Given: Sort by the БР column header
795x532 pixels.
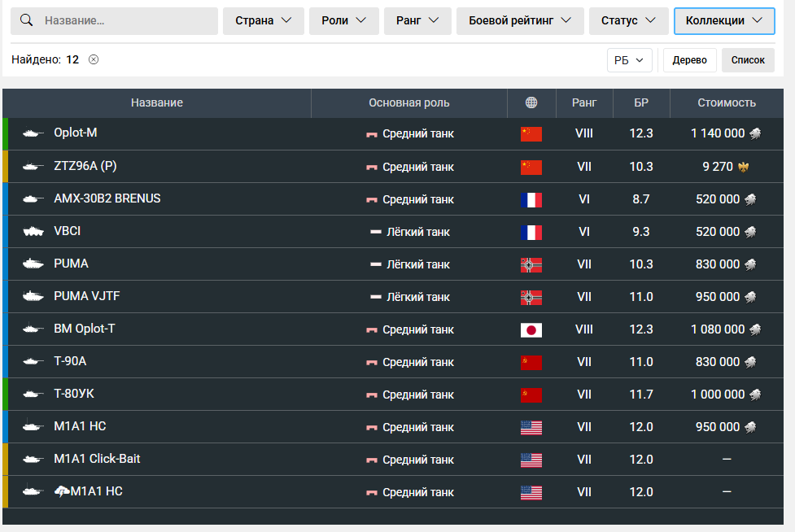Looking at the screenshot, I should (641, 102).
